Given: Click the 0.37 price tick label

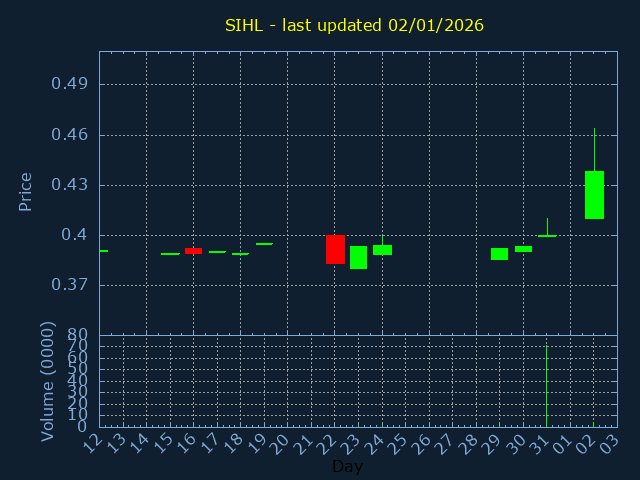Looking at the screenshot, I should point(70,285).
